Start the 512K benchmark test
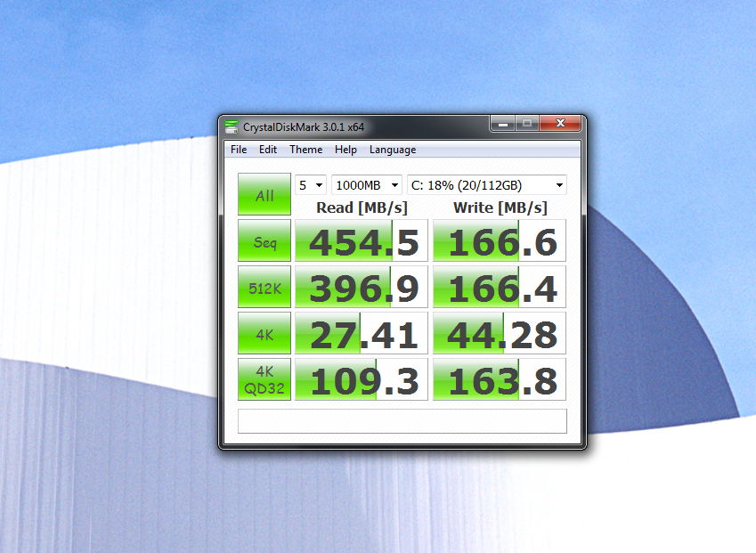The width and height of the screenshot is (756, 553). point(264,287)
